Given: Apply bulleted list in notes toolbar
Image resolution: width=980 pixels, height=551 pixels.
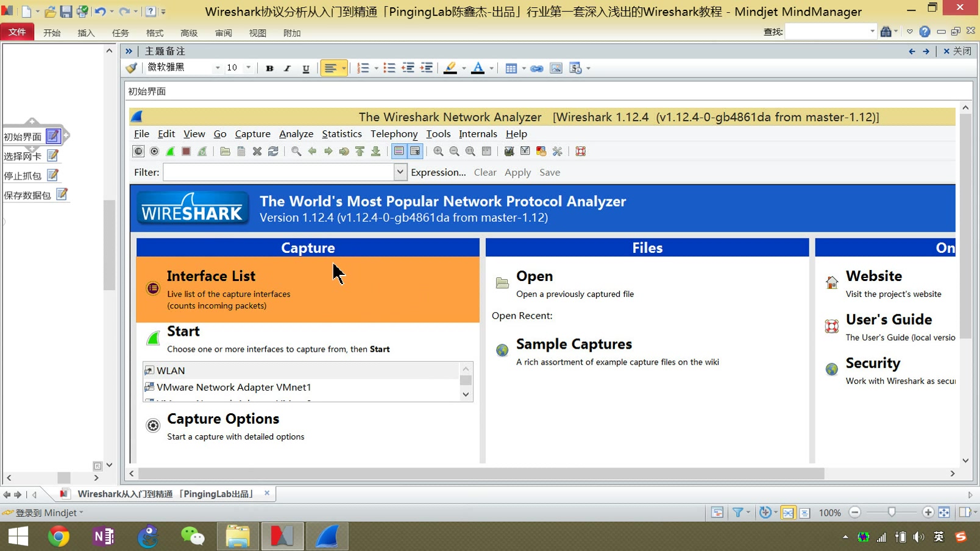Looking at the screenshot, I should pos(389,68).
